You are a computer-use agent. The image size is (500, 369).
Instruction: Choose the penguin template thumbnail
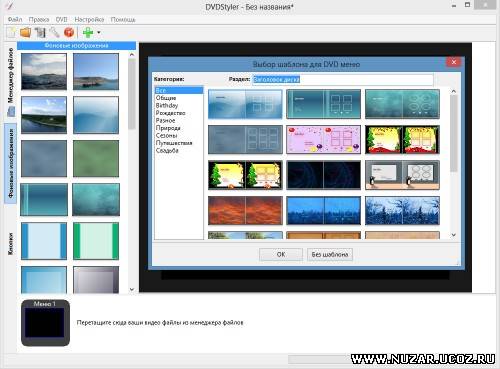(x=402, y=175)
